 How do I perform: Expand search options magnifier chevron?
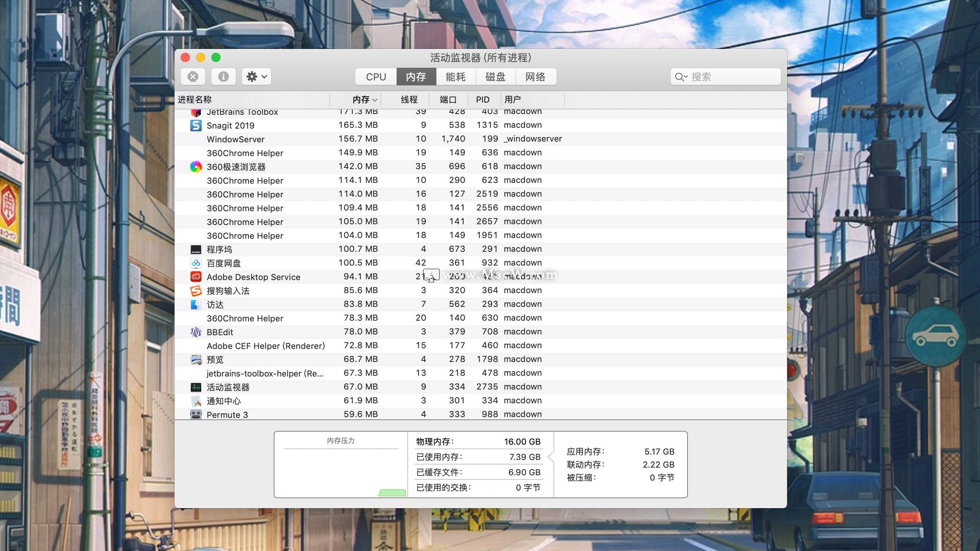pos(681,77)
